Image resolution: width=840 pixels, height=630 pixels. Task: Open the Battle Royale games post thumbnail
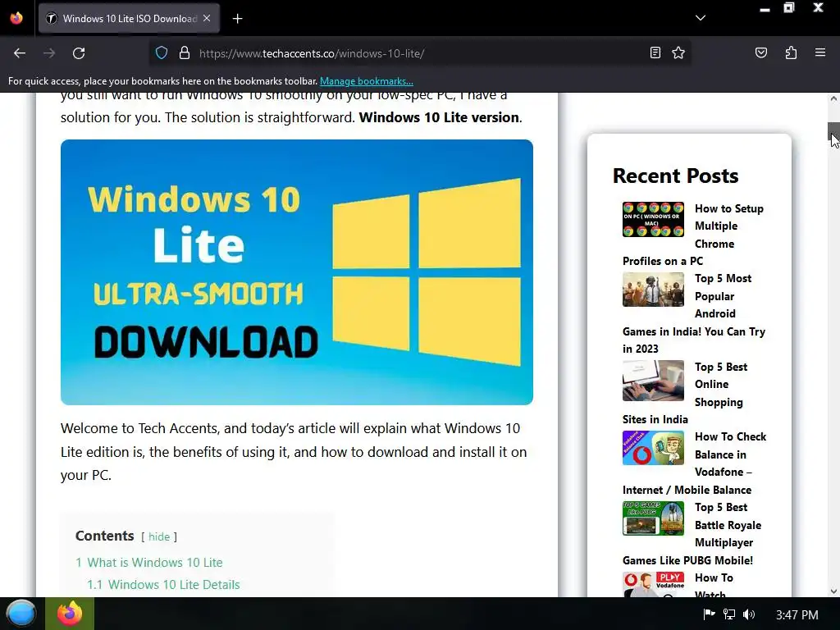pyautogui.click(x=653, y=518)
